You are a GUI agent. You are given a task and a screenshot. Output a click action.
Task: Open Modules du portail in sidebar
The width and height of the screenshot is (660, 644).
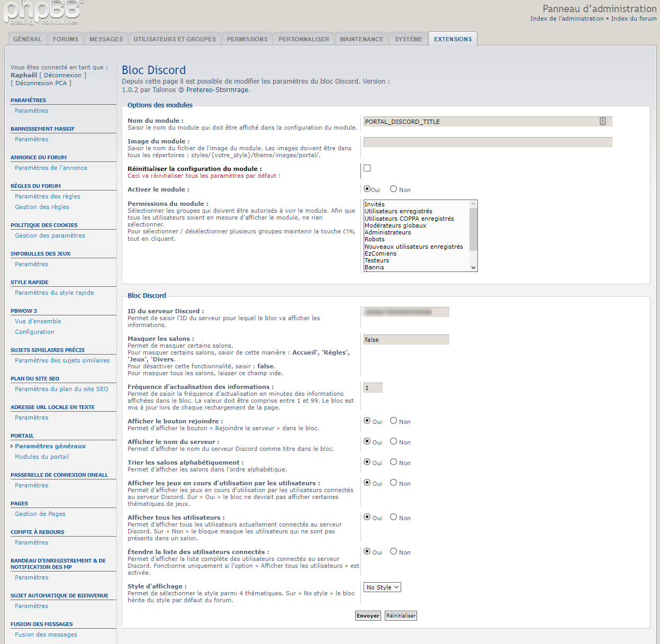pyautogui.click(x=42, y=457)
